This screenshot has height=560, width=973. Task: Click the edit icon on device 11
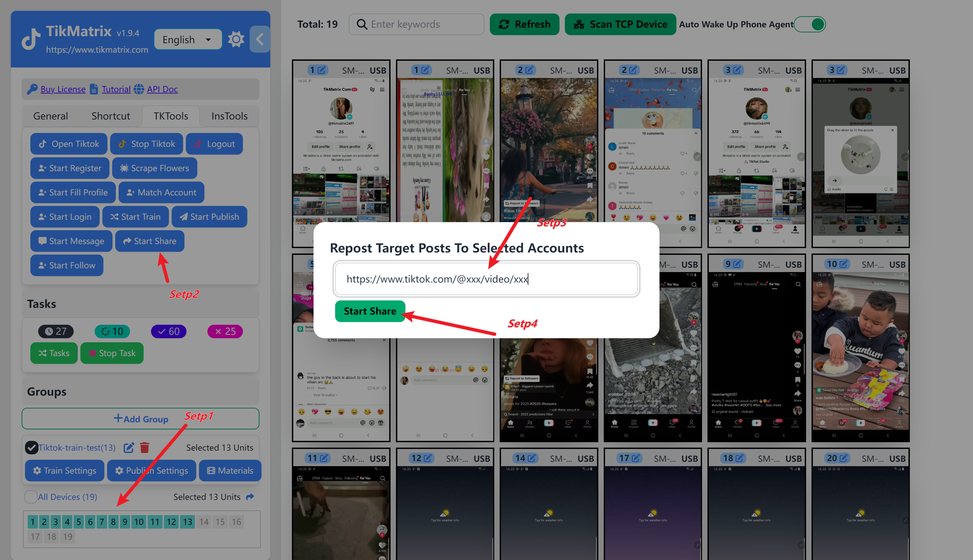pos(324,458)
